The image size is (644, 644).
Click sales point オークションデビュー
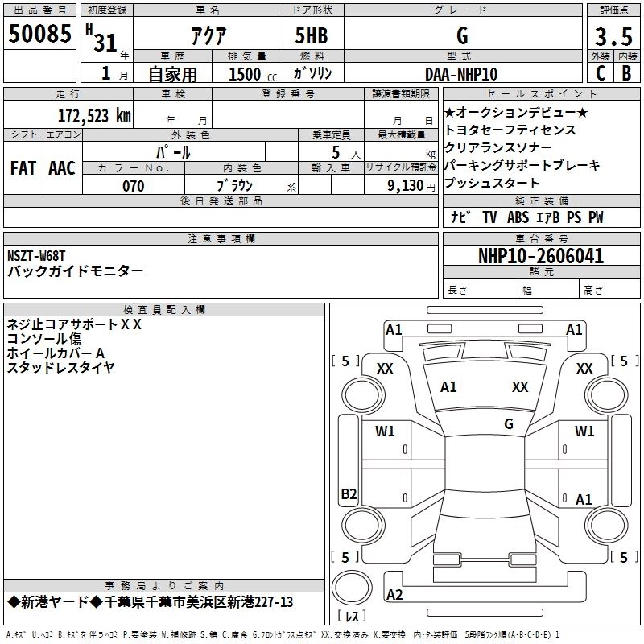click(x=516, y=112)
